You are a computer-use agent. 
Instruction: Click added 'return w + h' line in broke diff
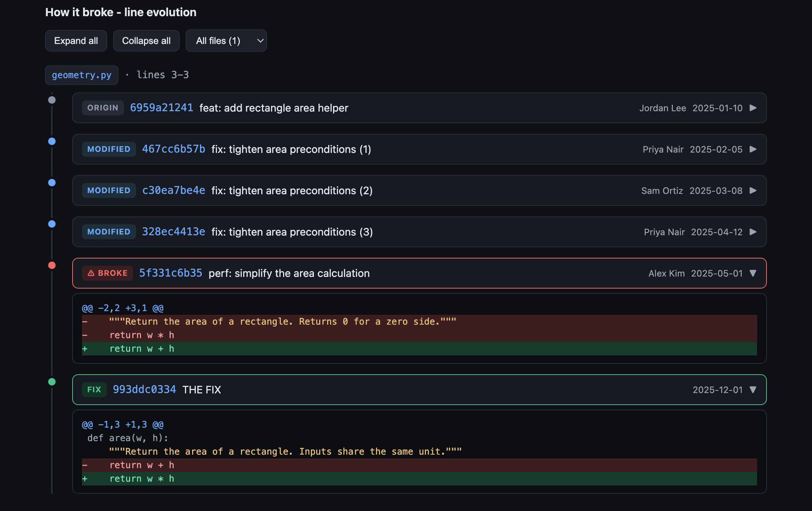[420, 349]
